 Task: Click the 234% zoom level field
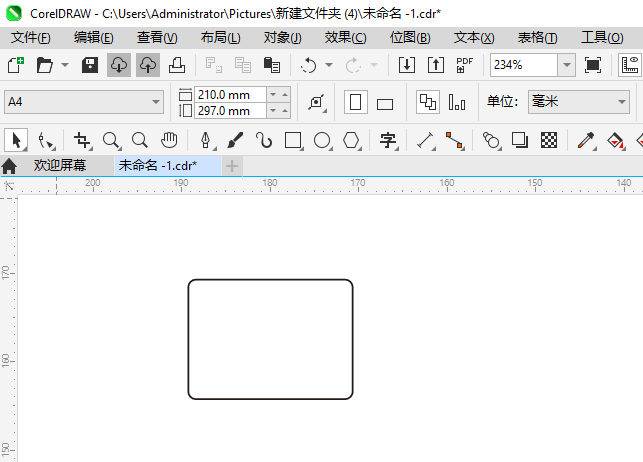point(524,65)
